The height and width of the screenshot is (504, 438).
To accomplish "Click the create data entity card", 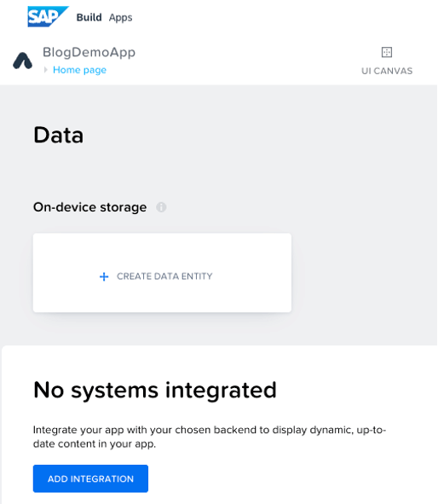I will coord(162,273).
